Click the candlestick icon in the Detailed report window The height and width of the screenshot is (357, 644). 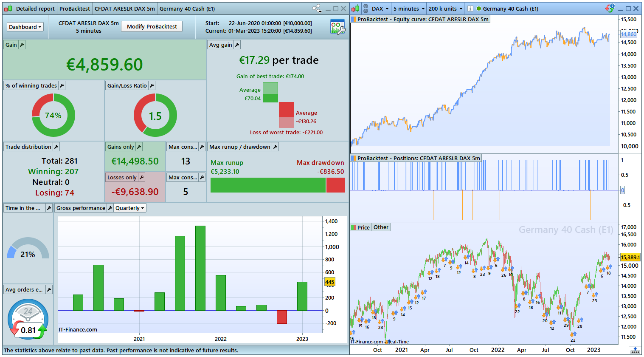[x=8, y=8]
